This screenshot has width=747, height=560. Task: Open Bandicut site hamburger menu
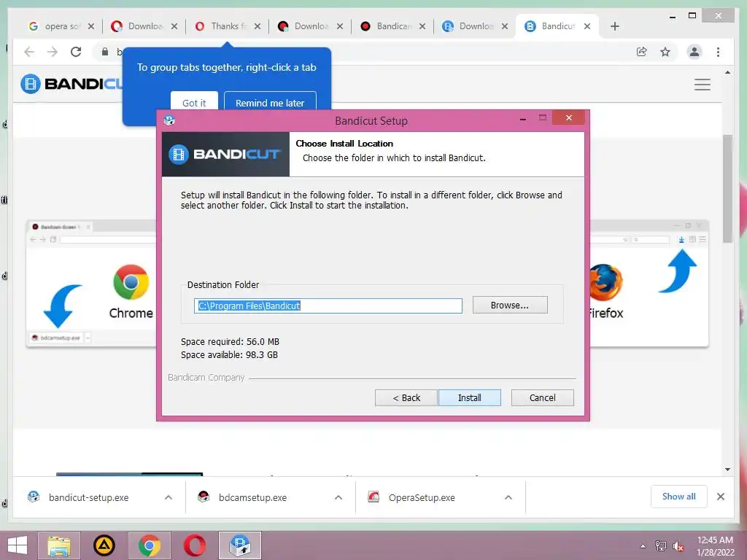point(703,85)
